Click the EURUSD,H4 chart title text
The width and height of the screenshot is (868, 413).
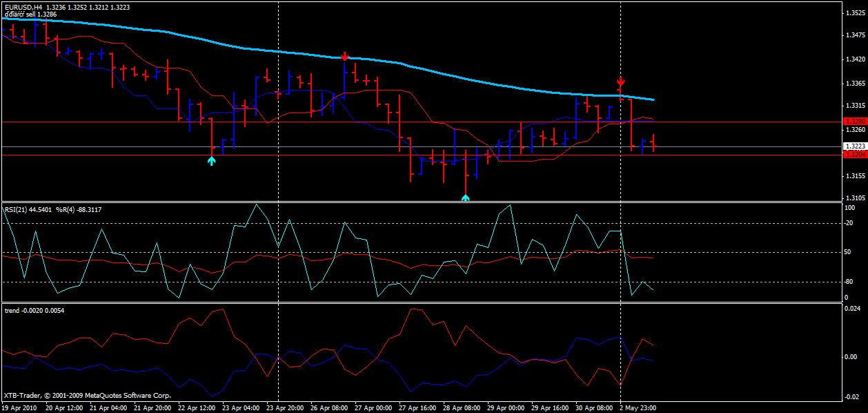pos(23,7)
